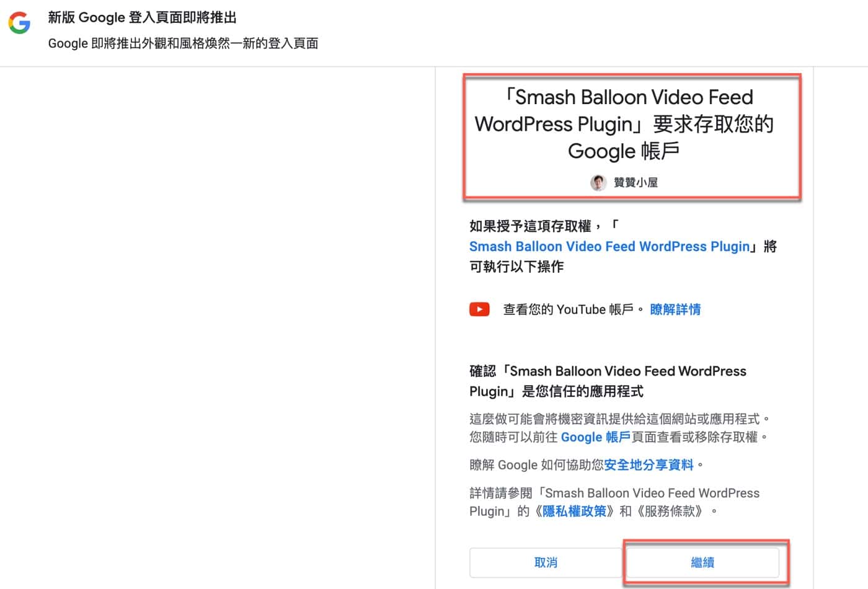Click the 繼續 button
The image size is (868, 589).
pos(702,562)
